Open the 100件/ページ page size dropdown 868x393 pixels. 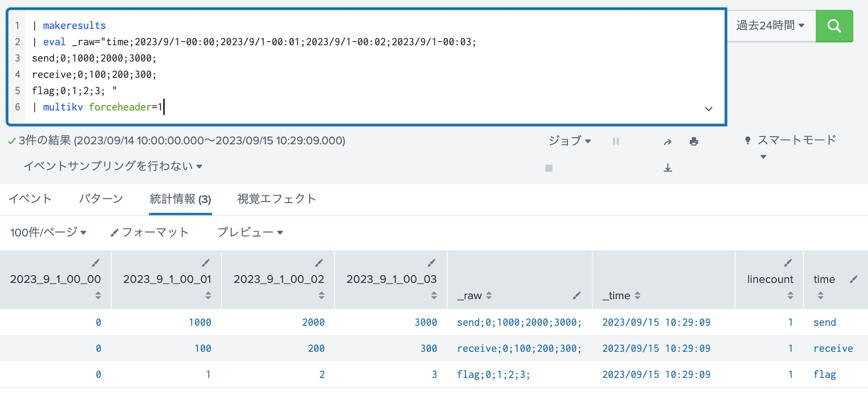pos(48,232)
